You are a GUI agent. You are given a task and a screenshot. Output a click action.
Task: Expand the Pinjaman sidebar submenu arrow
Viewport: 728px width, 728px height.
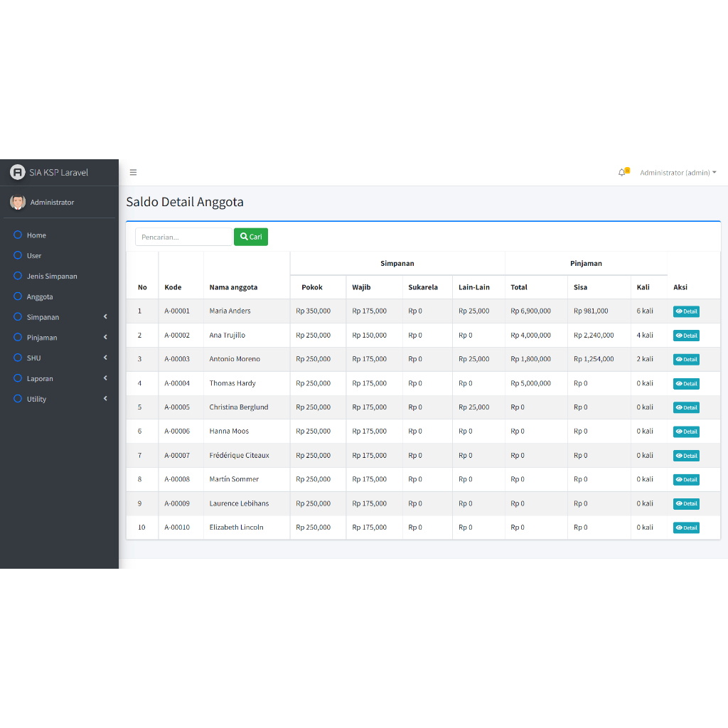coord(105,337)
